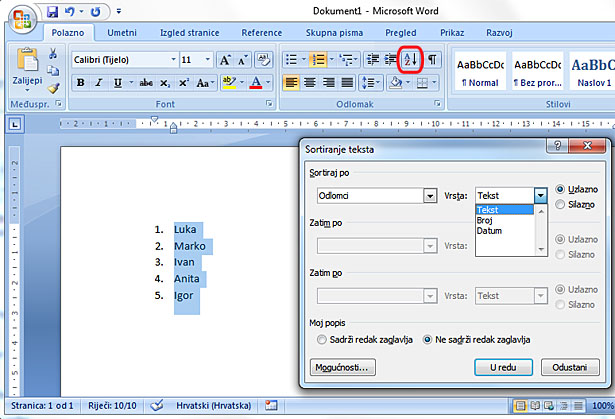Center-align text with the ribbon icon
This screenshot has height=419, width=615.
pyautogui.click(x=310, y=82)
